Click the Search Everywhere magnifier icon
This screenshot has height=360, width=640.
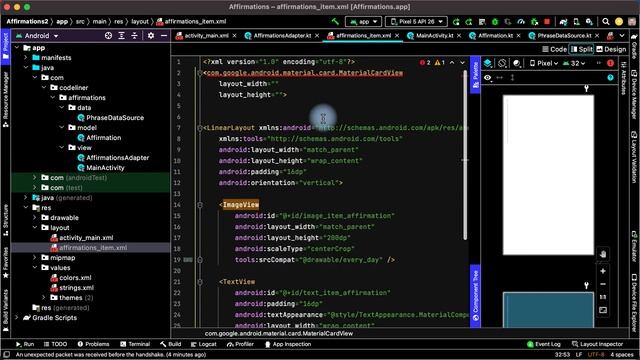[606, 22]
